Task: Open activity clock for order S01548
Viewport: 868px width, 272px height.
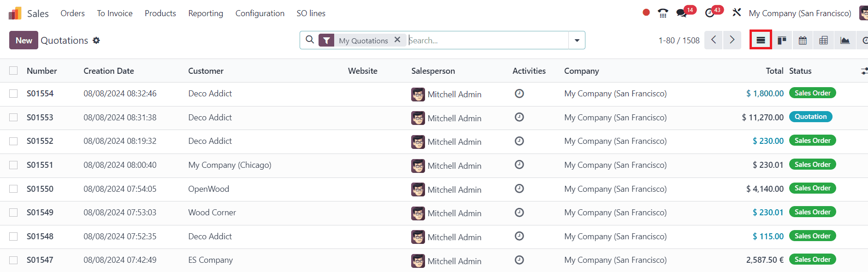Action: 519,236
